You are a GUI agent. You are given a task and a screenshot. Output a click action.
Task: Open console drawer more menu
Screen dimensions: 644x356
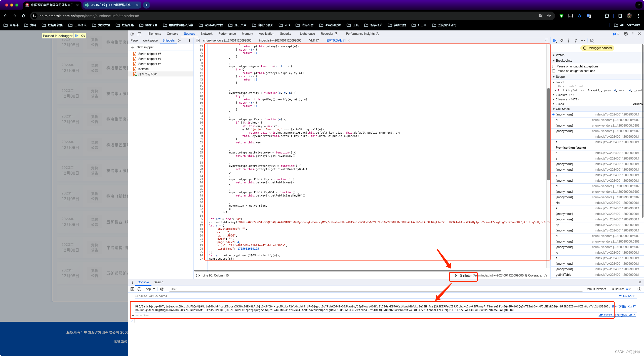132,282
